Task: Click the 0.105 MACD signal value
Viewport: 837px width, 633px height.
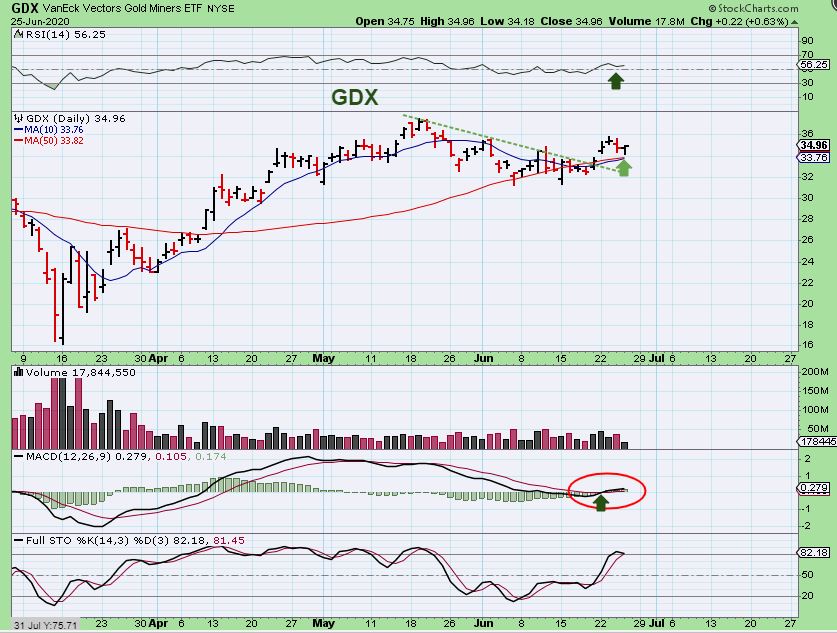Action: tap(171, 457)
